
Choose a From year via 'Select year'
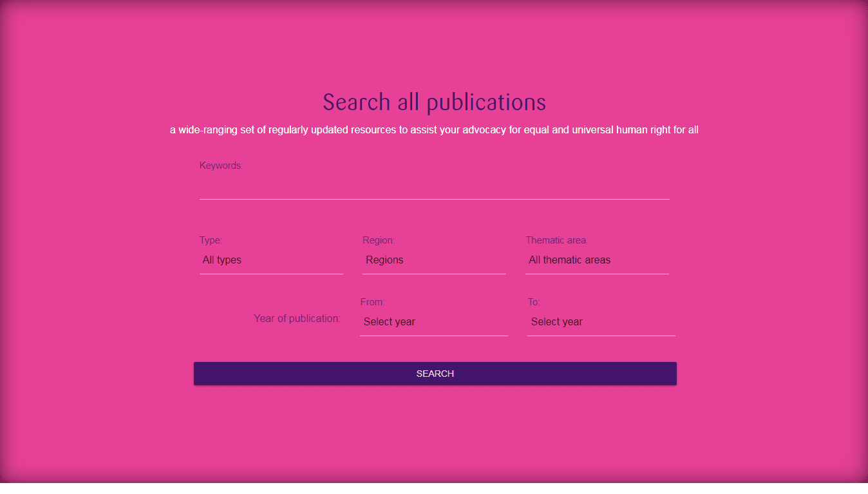pyautogui.click(x=433, y=322)
